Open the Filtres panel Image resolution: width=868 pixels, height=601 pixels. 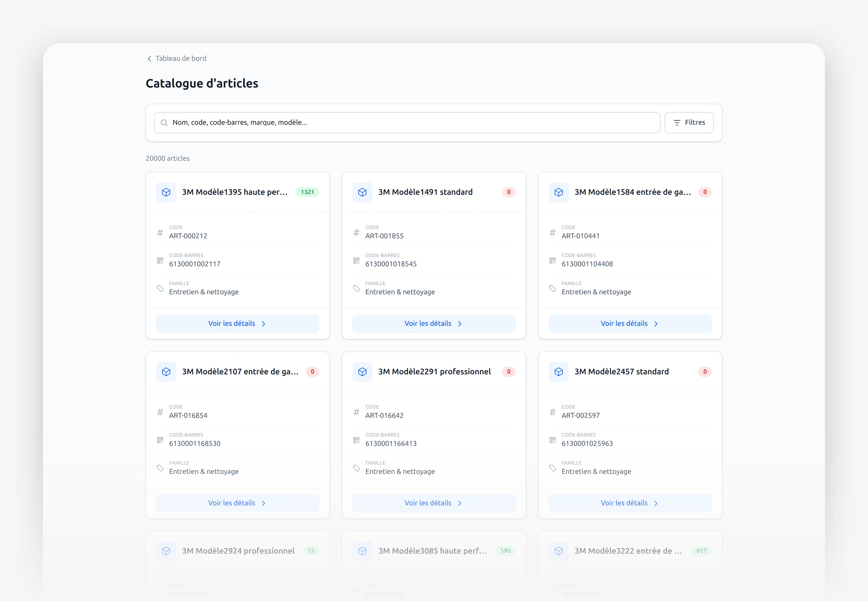[688, 123]
